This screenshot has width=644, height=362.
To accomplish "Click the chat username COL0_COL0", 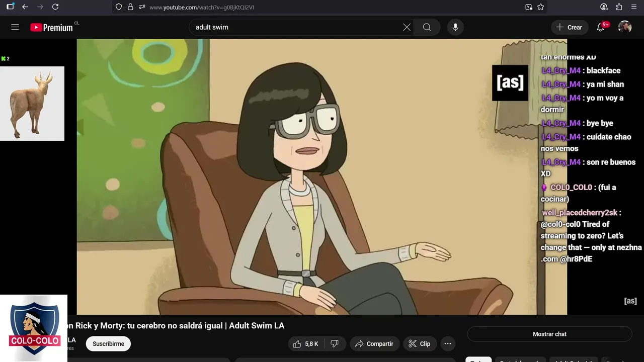I will click(x=571, y=188).
